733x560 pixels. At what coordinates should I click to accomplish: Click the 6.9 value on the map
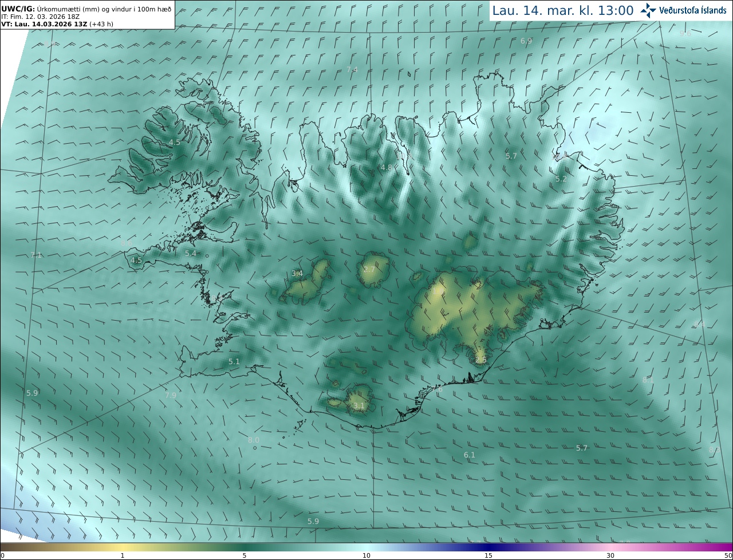[526, 41]
